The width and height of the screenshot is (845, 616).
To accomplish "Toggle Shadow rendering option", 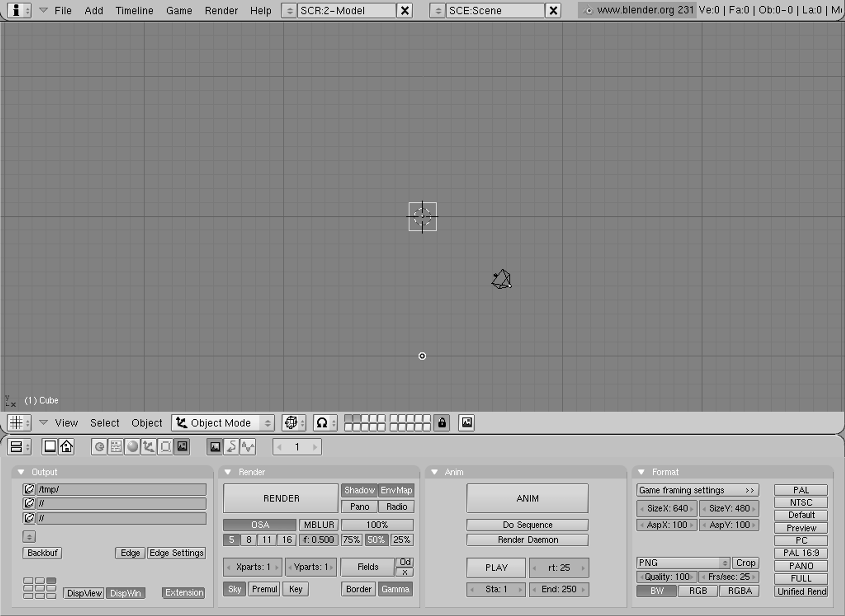I will (360, 490).
